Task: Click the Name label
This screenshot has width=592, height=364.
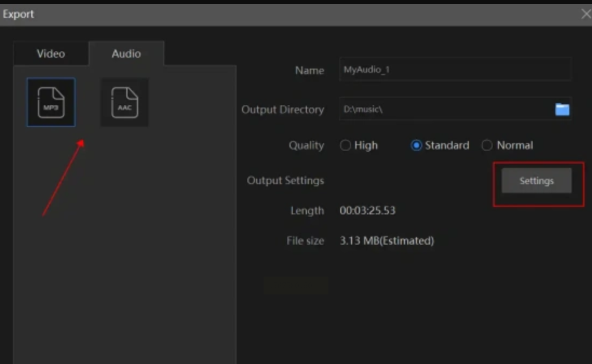Action: coord(310,71)
